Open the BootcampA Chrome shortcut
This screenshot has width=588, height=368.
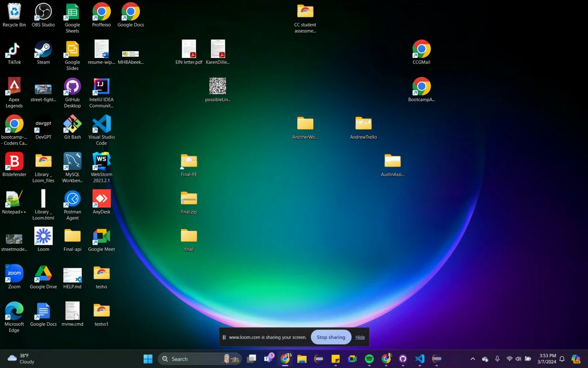(421, 90)
